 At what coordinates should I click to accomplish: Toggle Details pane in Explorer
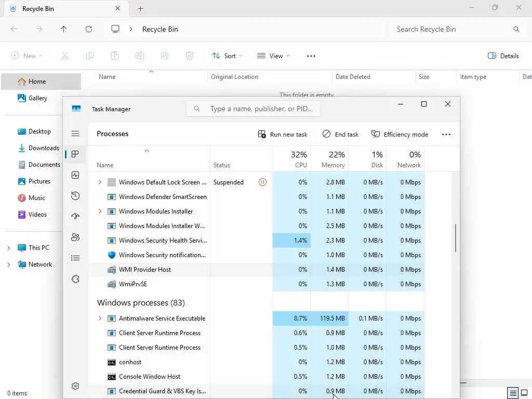point(503,56)
